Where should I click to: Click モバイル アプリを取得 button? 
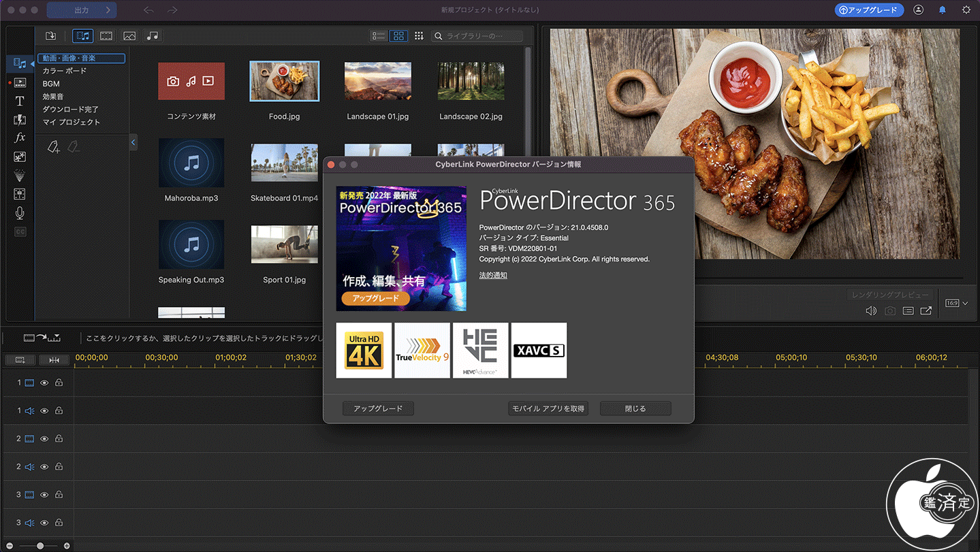[548, 408]
